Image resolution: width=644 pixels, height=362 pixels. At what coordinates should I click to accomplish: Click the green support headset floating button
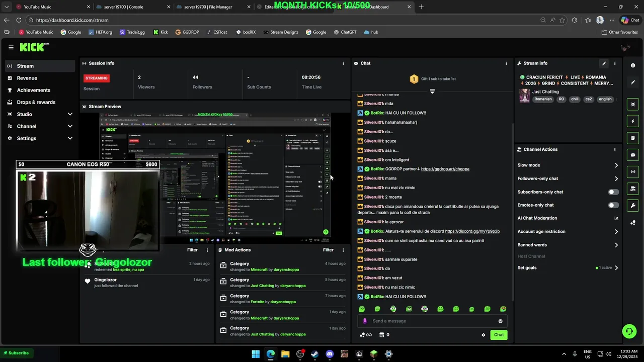[x=628, y=331]
